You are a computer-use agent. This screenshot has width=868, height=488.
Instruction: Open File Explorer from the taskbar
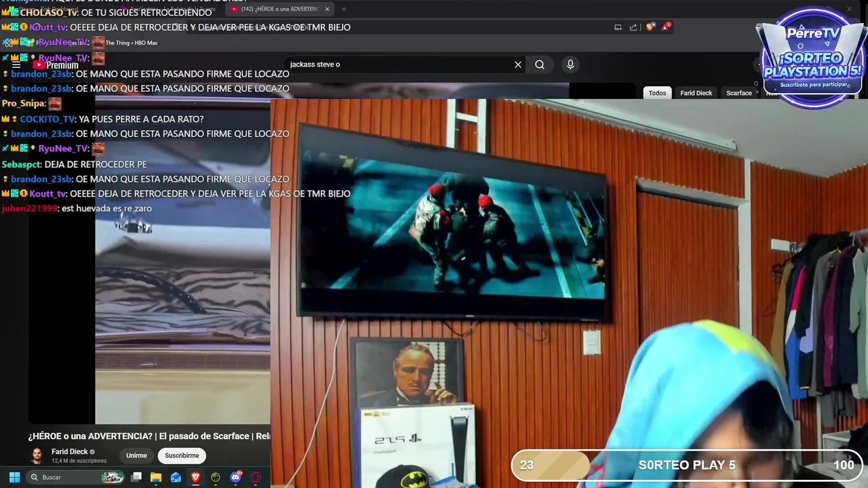[x=156, y=477]
